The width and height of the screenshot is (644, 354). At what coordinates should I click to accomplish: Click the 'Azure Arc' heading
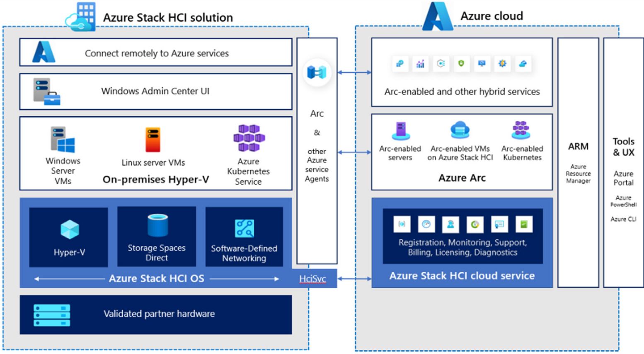(462, 178)
